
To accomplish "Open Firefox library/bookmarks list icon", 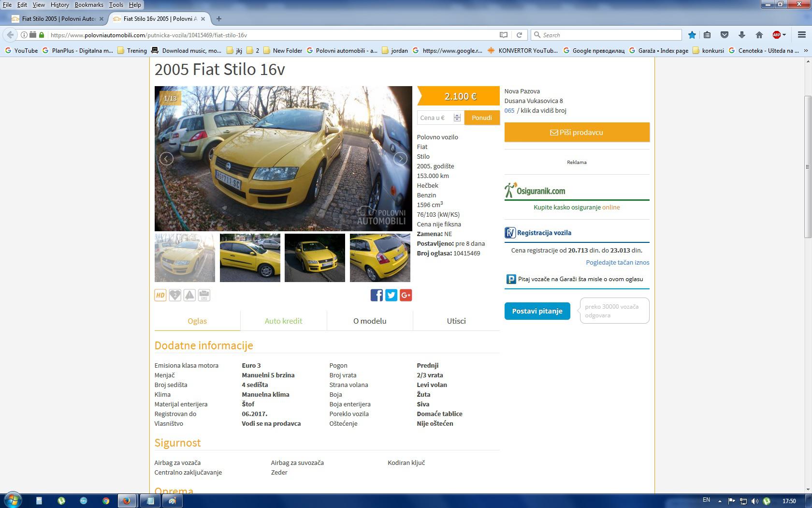I will (x=707, y=35).
